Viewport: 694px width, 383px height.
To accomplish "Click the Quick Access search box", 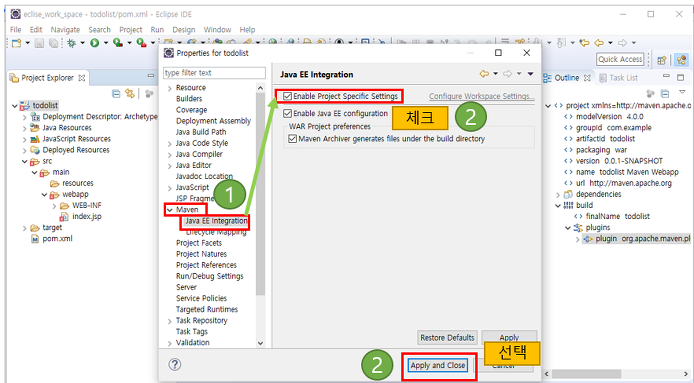I will pos(621,59).
